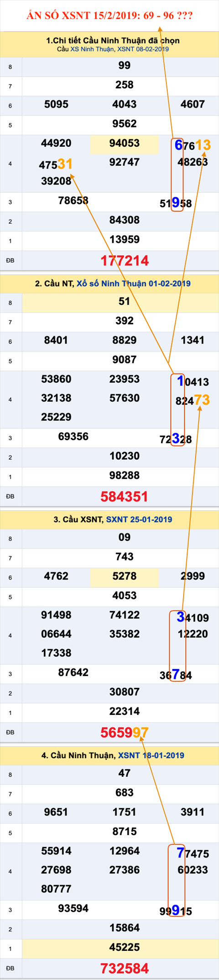Click the number 78658

tap(73, 200)
